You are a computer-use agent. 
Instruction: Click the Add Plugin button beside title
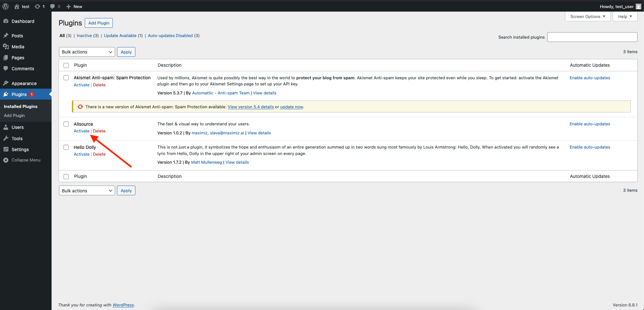pos(99,23)
